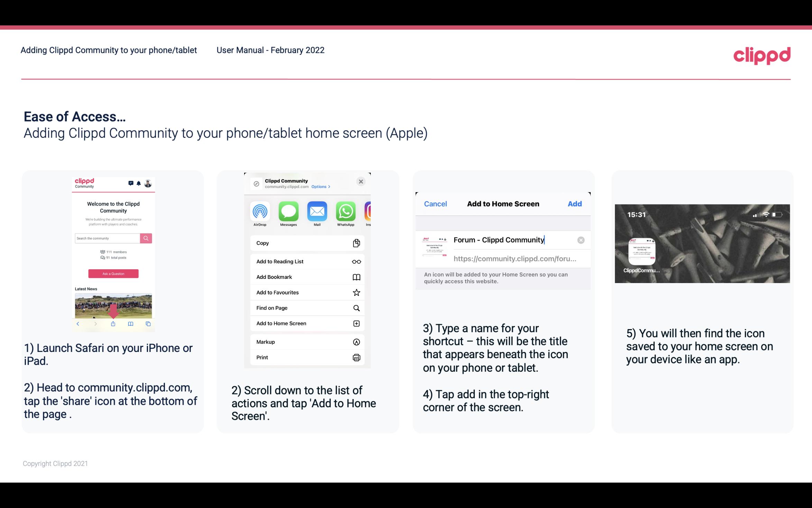This screenshot has height=508, width=812.
Task: Click the Copy action icon
Action: (356, 242)
